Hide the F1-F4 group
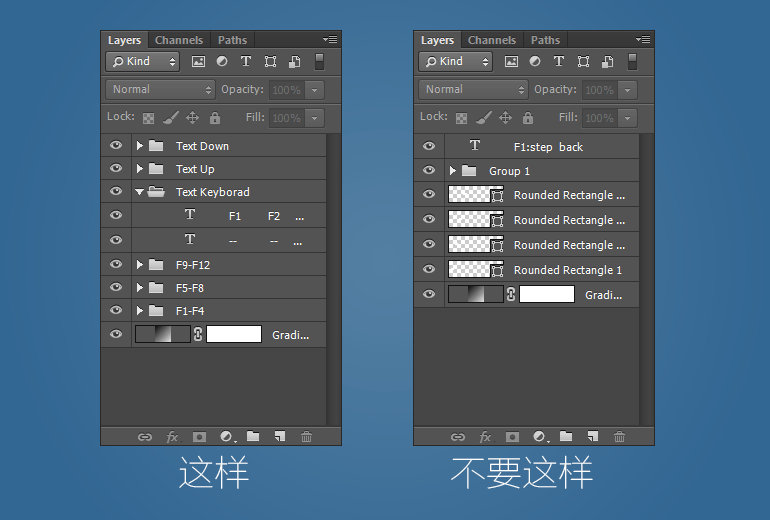Image resolution: width=770 pixels, height=520 pixels. 116,310
